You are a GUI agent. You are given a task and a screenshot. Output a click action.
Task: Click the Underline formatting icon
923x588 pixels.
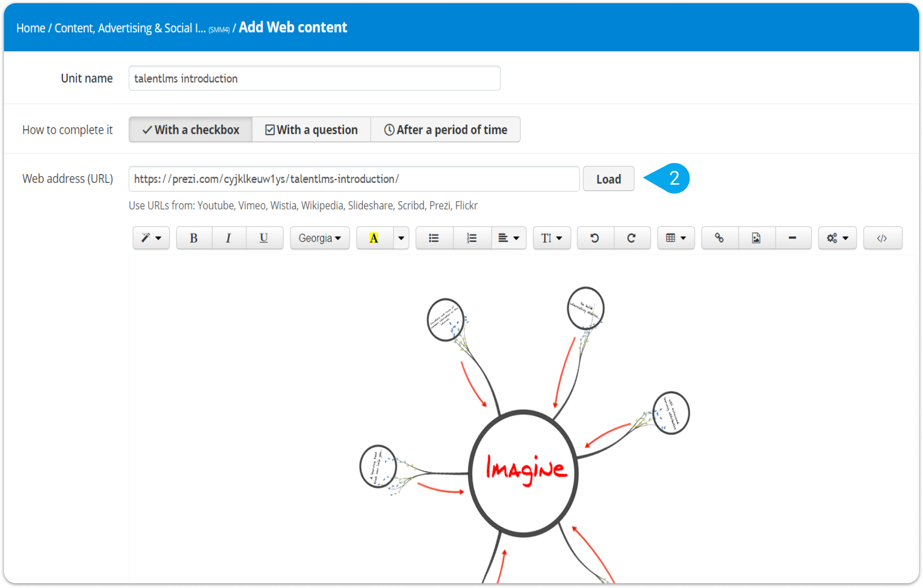264,237
